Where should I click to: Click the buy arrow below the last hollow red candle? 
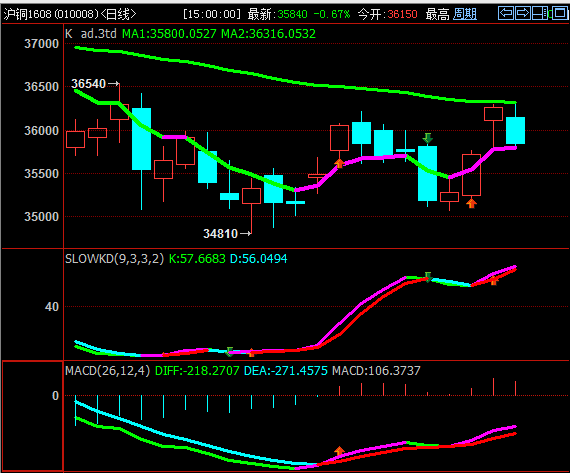click(x=471, y=203)
